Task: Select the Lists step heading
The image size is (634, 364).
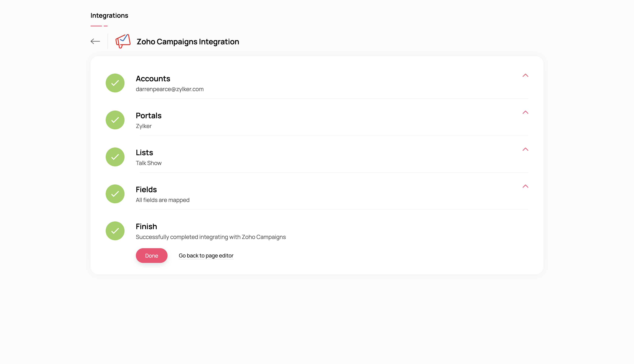Action: coord(144,153)
